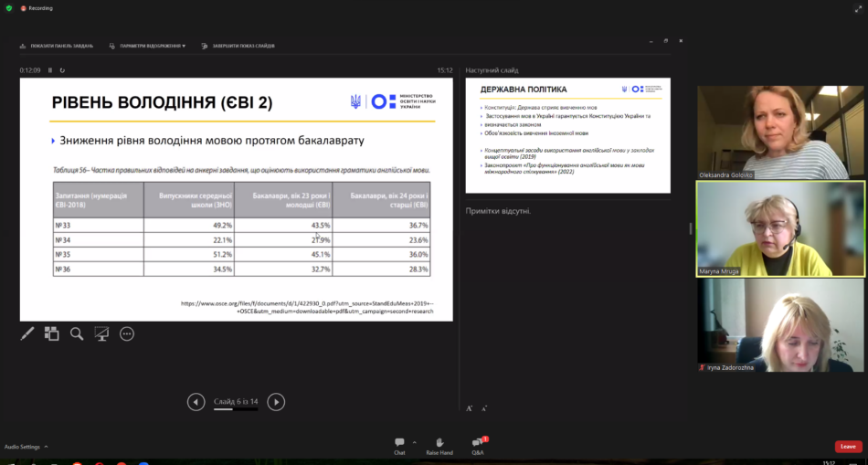The width and height of the screenshot is (868, 465).
Task: Click the magnifier zoom into slide icon
Action: tap(77, 334)
